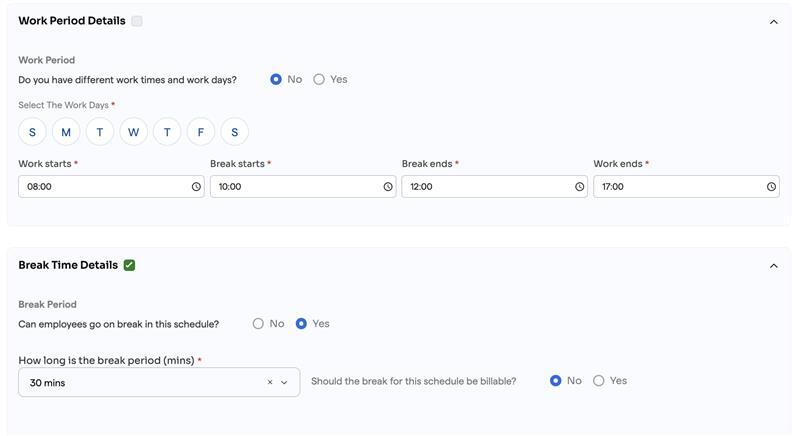The width and height of the screenshot is (800, 436).
Task: Select Sunday as a work day
Action: tap(32, 132)
